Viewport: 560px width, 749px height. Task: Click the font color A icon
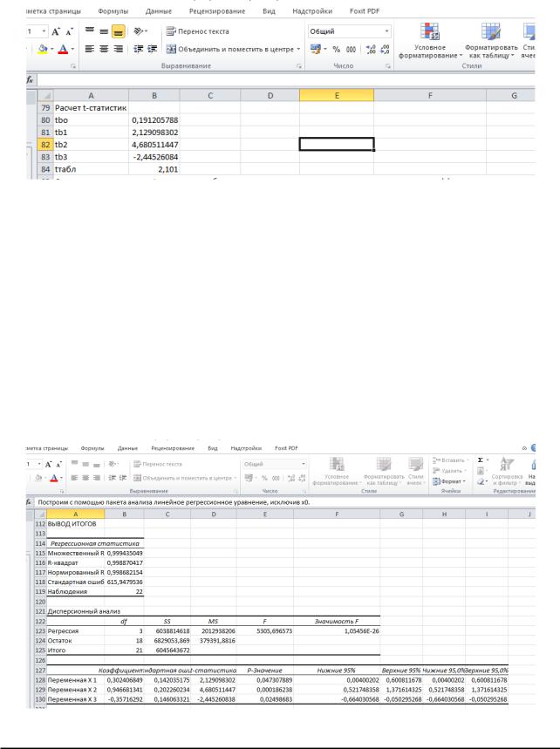(63, 49)
